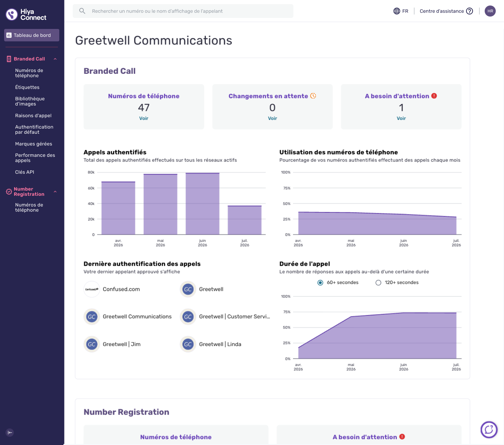The width and height of the screenshot is (504, 445).
Task: Click Voir under A besoin d'attention
Action: (401, 118)
